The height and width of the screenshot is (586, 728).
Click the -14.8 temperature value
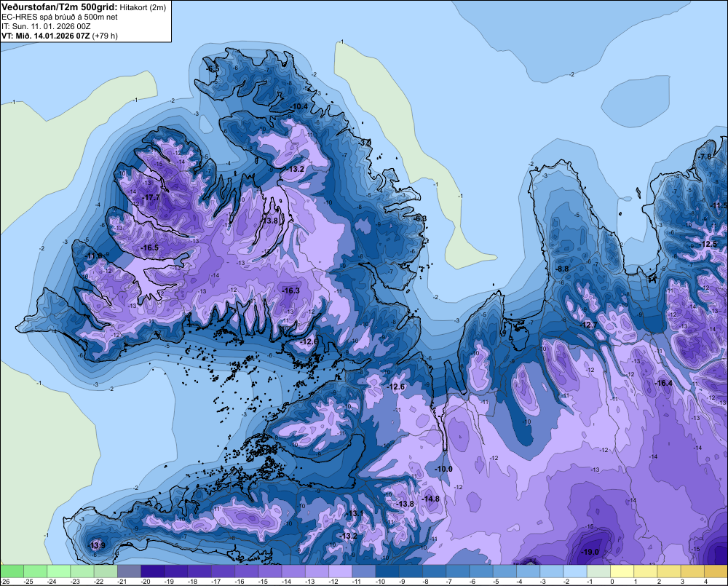pyautogui.click(x=431, y=499)
